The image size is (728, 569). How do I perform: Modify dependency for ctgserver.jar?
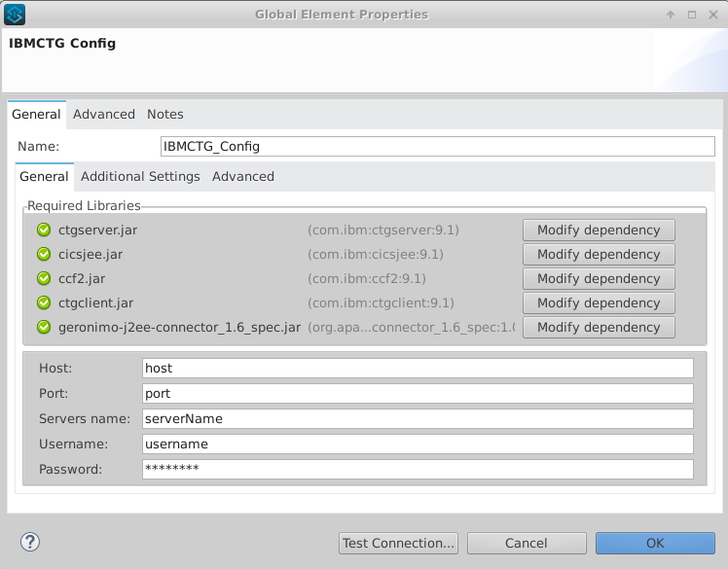599,231
